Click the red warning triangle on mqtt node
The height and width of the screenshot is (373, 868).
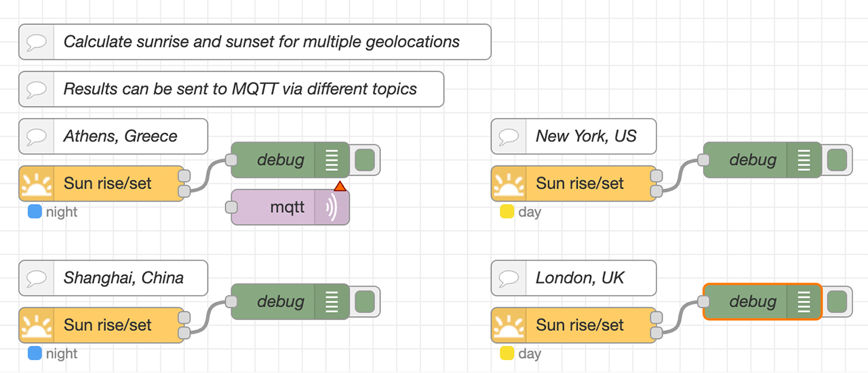click(340, 186)
